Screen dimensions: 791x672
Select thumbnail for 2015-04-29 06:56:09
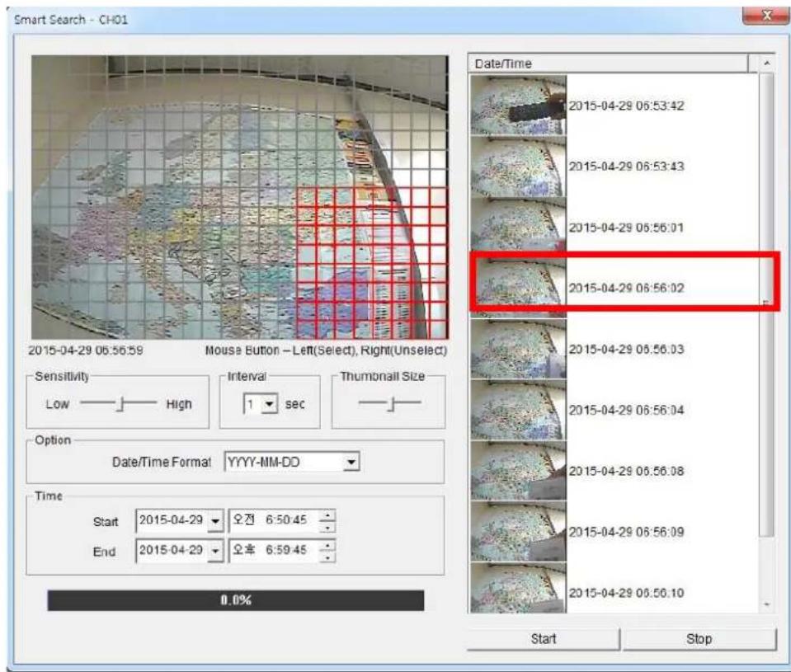point(518,531)
